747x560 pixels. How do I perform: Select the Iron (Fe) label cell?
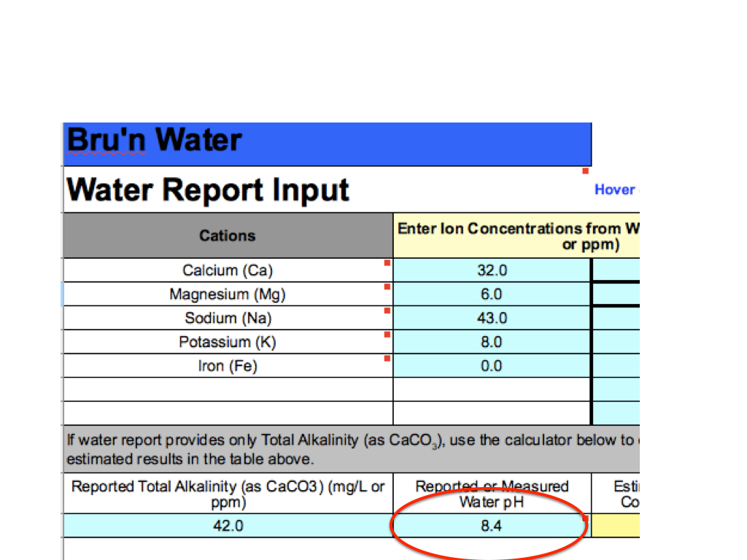pyautogui.click(x=228, y=366)
